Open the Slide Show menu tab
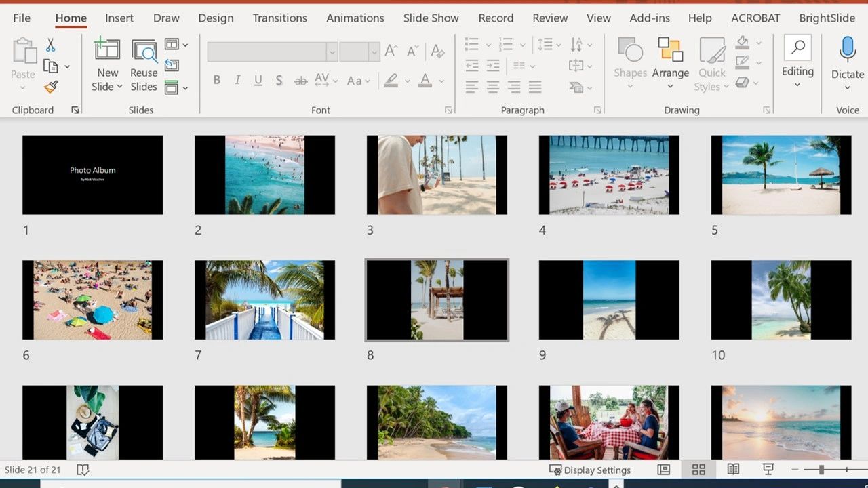The width and height of the screenshot is (868, 488). pyautogui.click(x=431, y=18)
